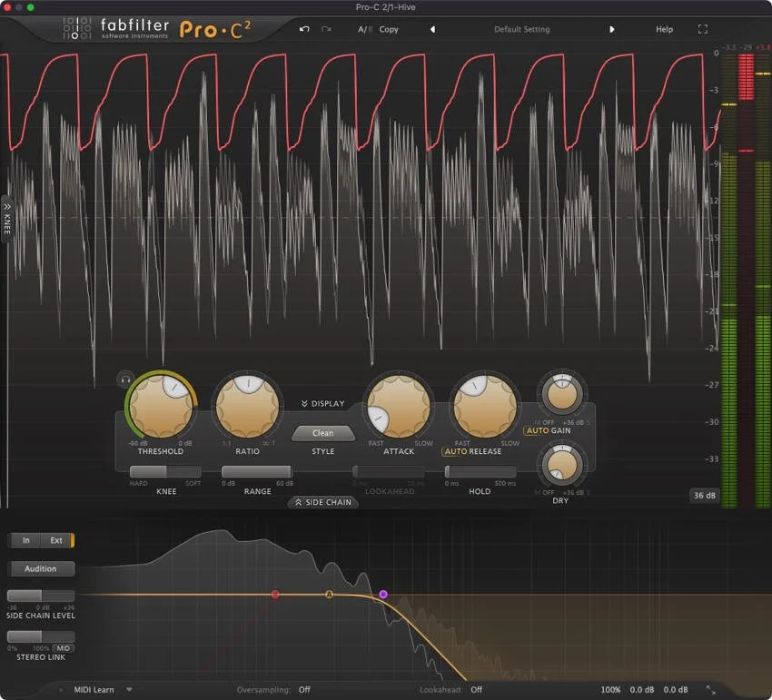This screenshot has width=772, height=700.
Task: Go to previous preset arrow
Action: [432, 30]
